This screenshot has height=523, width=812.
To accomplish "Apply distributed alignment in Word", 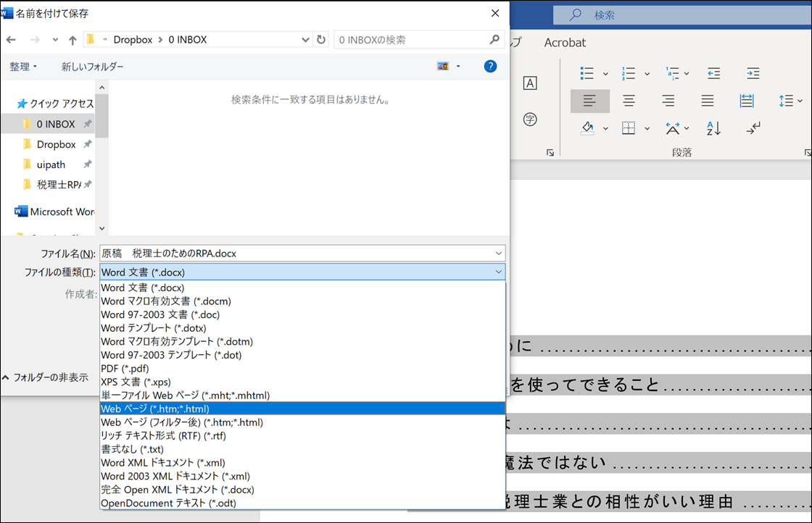I will coord(747,101).
